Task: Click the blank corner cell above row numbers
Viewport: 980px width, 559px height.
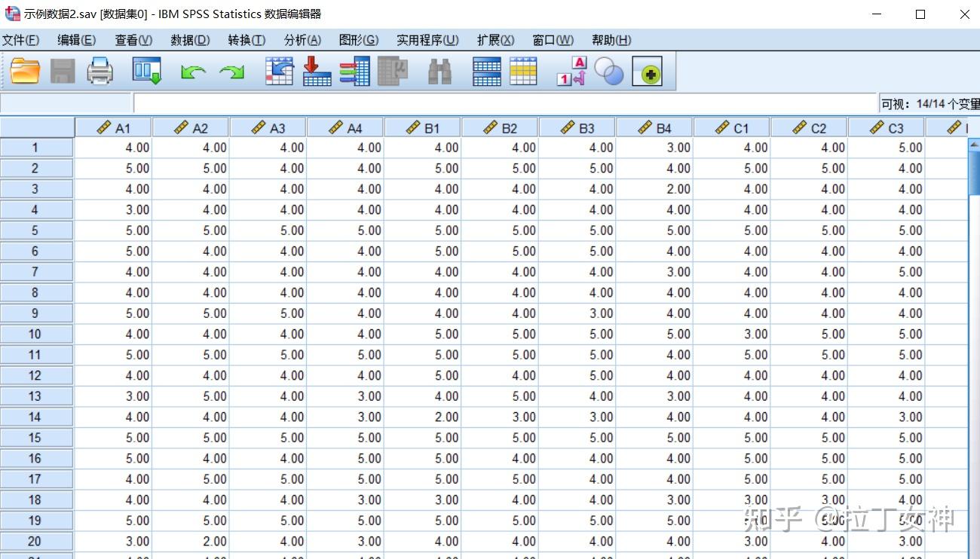Action: (37, 128)
